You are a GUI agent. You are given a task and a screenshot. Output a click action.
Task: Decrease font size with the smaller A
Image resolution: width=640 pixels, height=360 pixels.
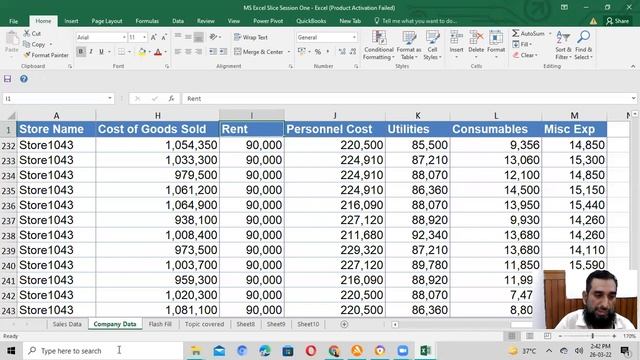click(164, 37)
